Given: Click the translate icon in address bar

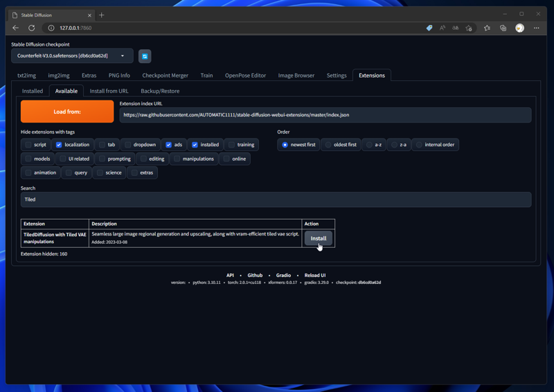Looking at the screenshot, I should coord(456,28).
